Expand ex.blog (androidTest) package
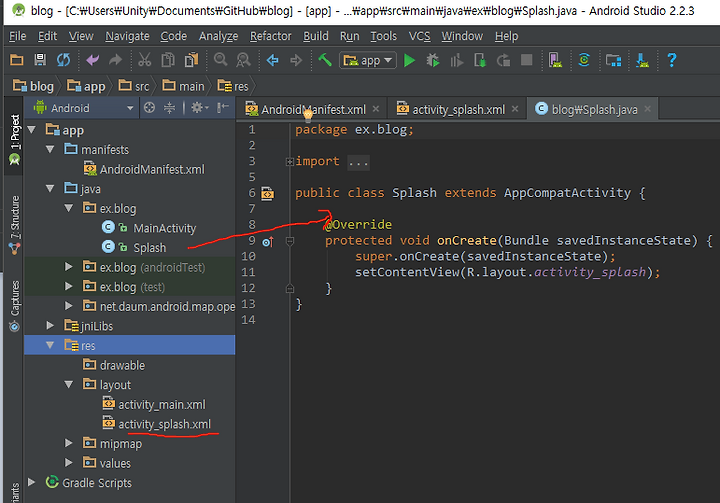Screen dimensions: 720x503 coord(69,267)
